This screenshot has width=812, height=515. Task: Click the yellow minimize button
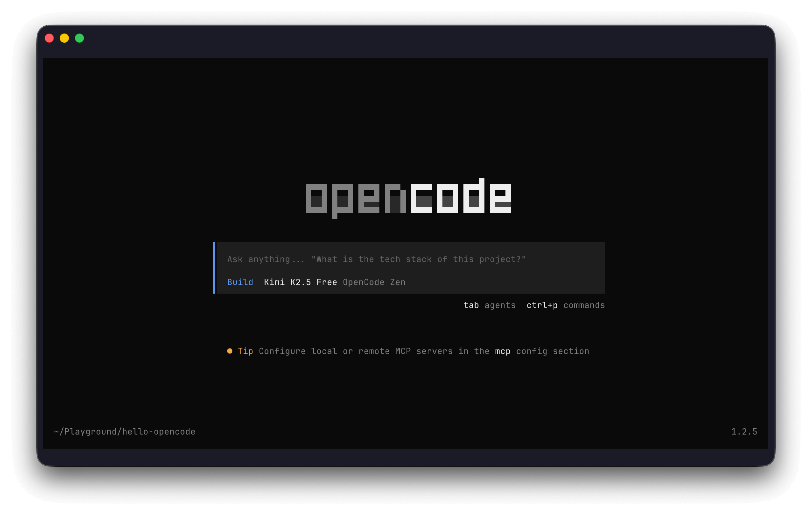[64, 38]
